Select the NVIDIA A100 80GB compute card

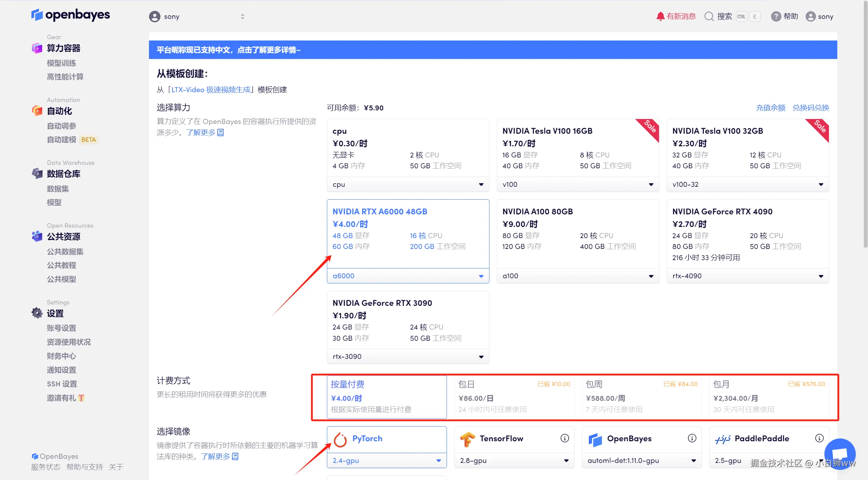click(x=577, y=233)
